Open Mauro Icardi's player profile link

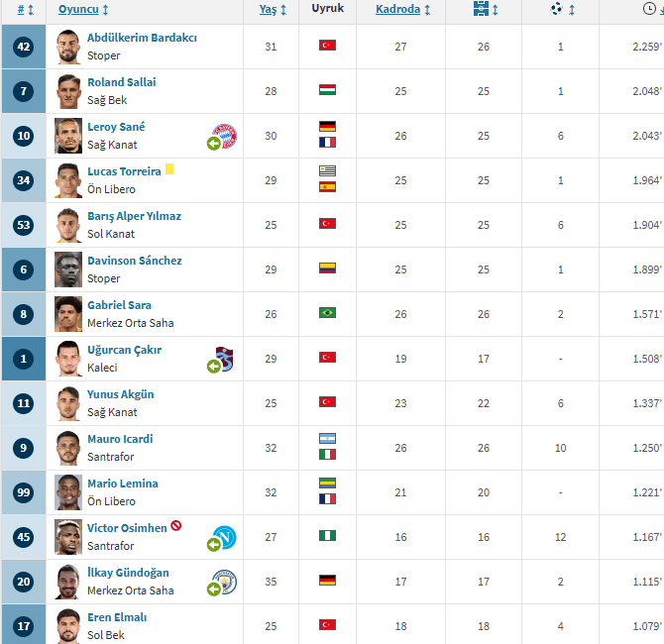pos(120,439)
